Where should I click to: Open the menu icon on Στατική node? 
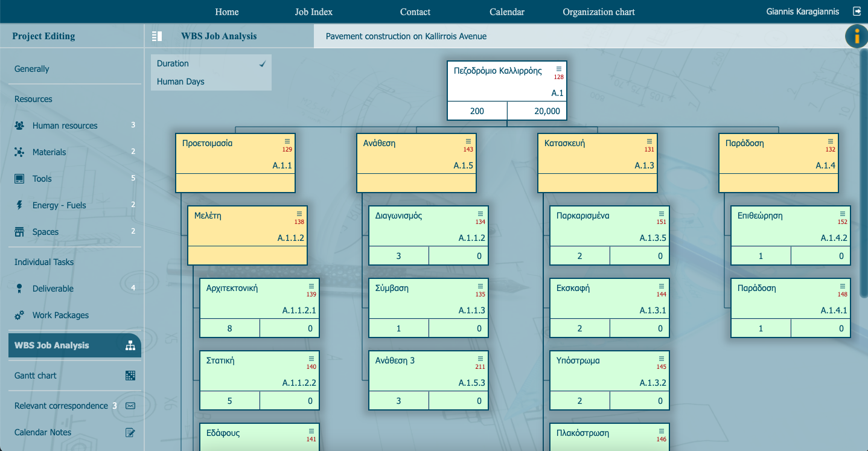click(311, 359)
